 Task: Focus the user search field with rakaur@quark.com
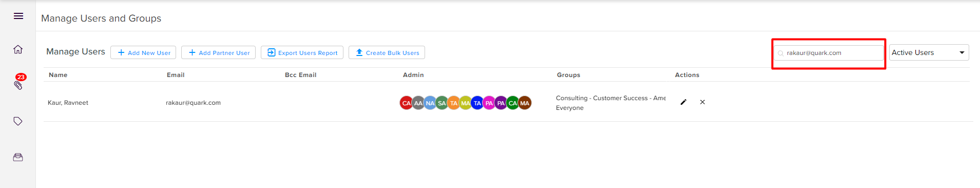(x=829, y=53)
